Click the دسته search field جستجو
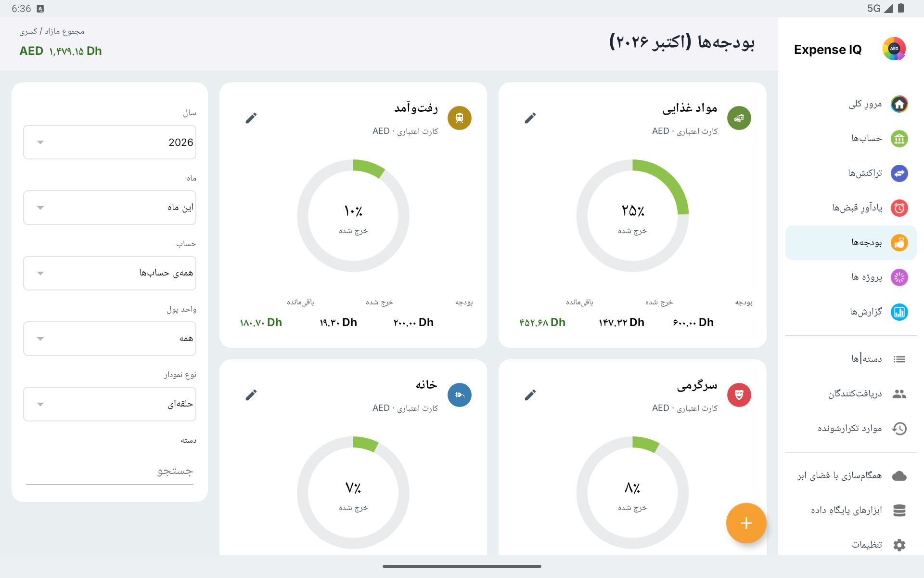The image size is (924, 578). point(110,471)
